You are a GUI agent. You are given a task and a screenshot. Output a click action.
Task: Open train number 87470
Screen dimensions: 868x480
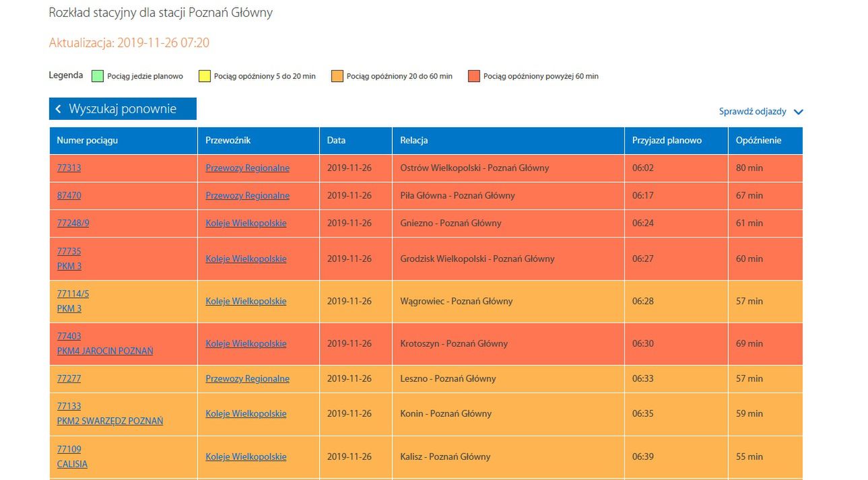point(69,195)
